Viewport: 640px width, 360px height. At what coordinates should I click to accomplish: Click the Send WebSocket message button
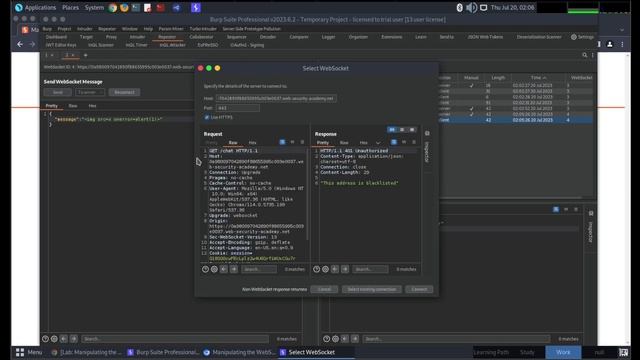(58, 92)
